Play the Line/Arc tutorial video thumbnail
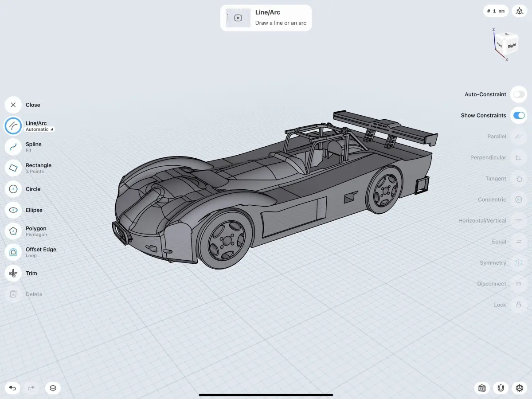The width and height of the screenshot is (532, 399). point(238,18)
